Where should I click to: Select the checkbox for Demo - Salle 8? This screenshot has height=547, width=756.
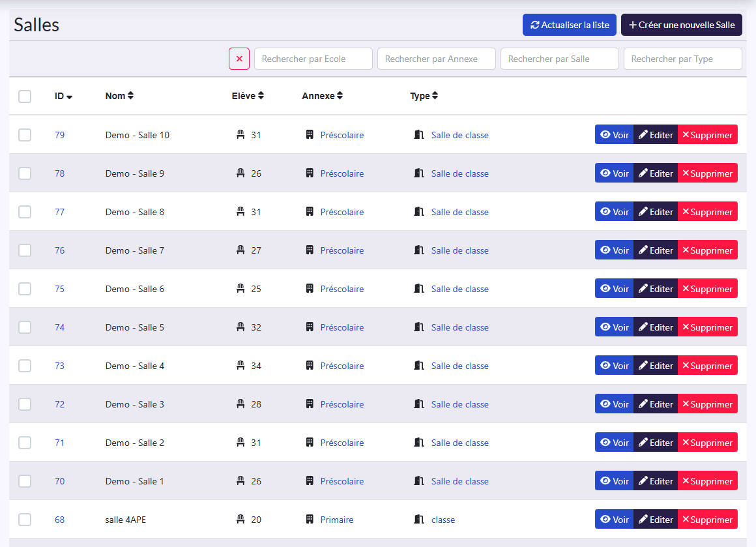[25, 212]
